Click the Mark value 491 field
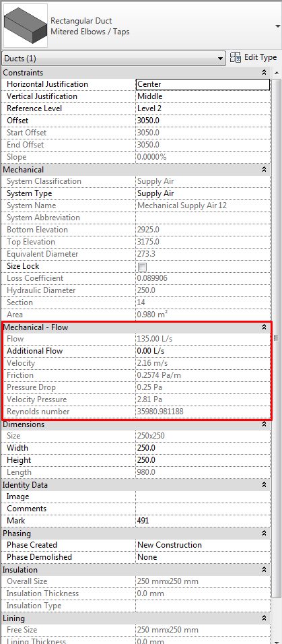 [203, 521]
